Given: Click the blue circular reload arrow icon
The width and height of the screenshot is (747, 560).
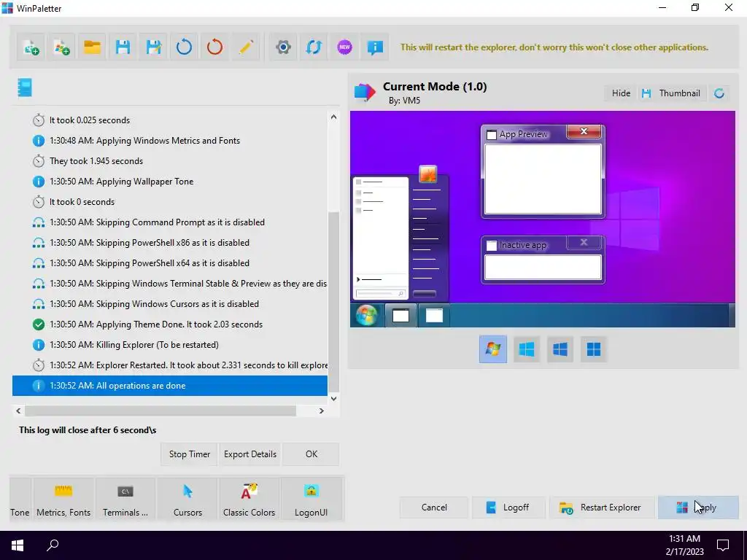Looking at the screenshot, I should [184, 47].
